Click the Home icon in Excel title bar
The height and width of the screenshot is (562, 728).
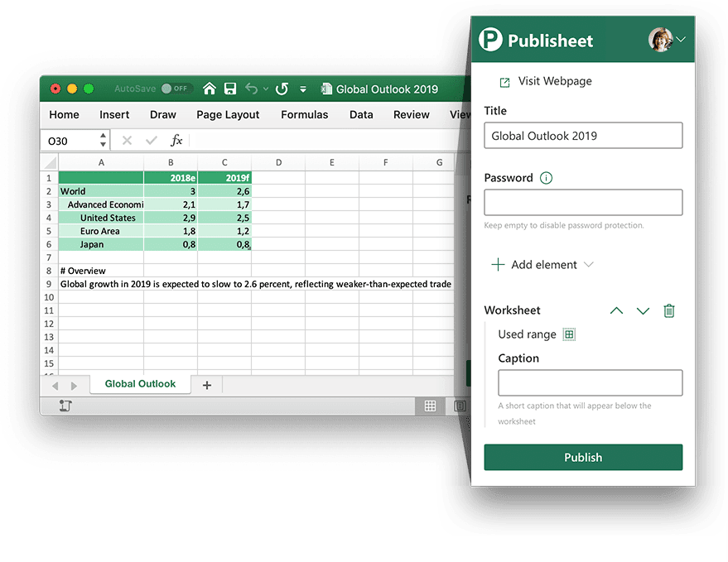[210, 89]
